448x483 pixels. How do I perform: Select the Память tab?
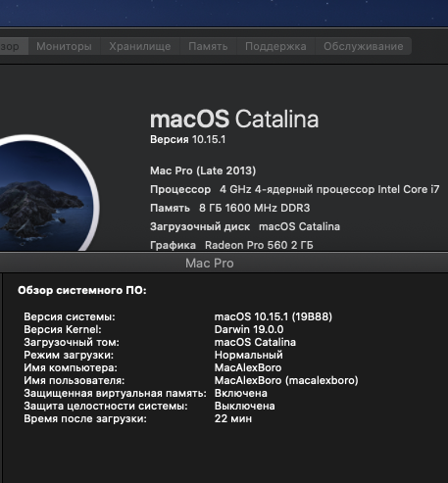(x=208, y=46)
